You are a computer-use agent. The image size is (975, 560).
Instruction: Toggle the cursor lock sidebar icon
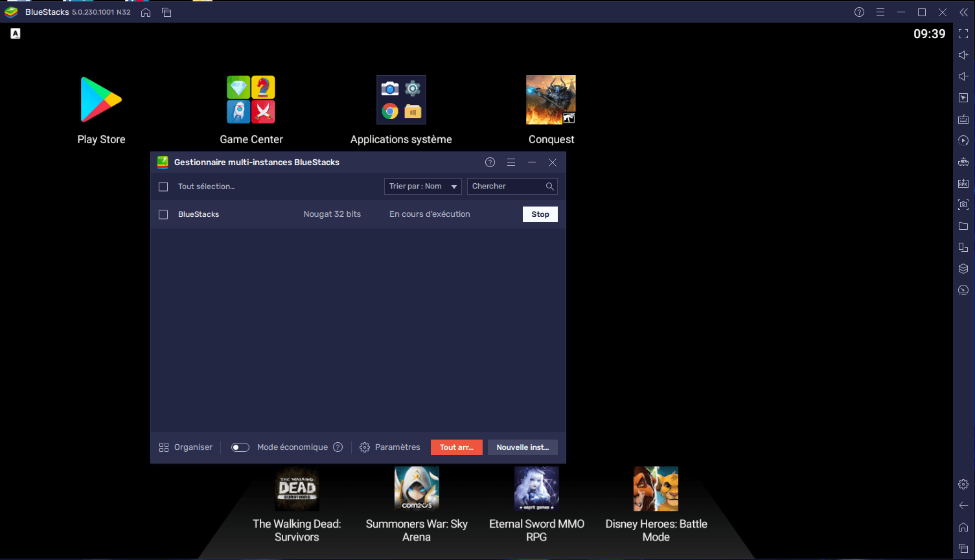(963, 98)
